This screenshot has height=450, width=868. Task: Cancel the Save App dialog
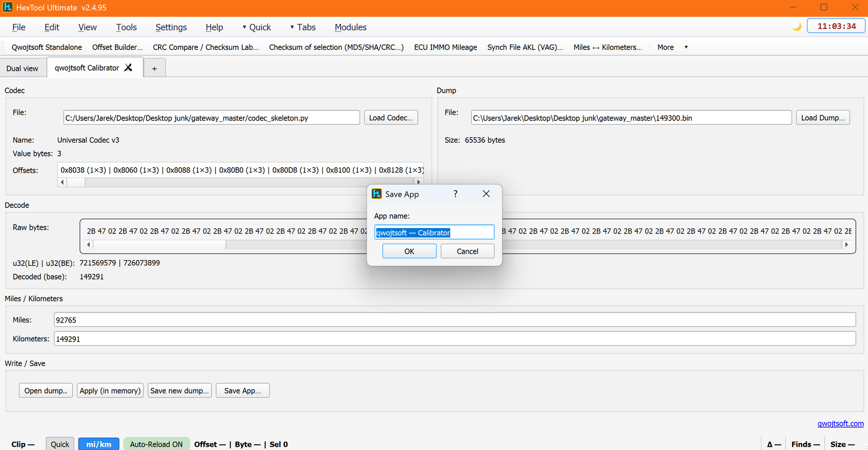point(468,251)
